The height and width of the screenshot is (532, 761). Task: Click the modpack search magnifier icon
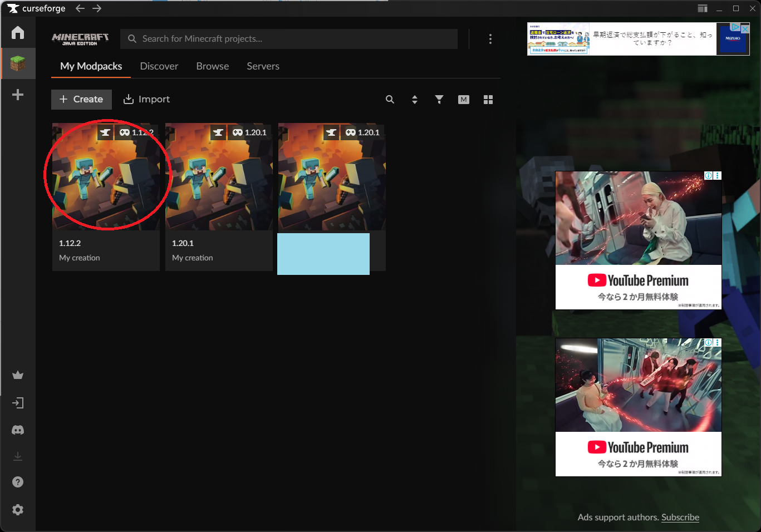click(390, 100)
